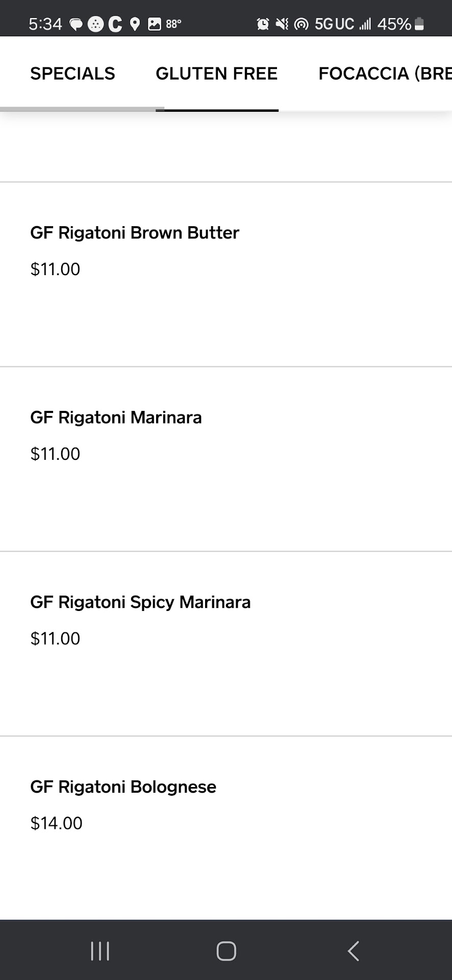Tap the 88° temperature indicator
This screenshot has width=452, height=980.
click(x=173, y=24)
